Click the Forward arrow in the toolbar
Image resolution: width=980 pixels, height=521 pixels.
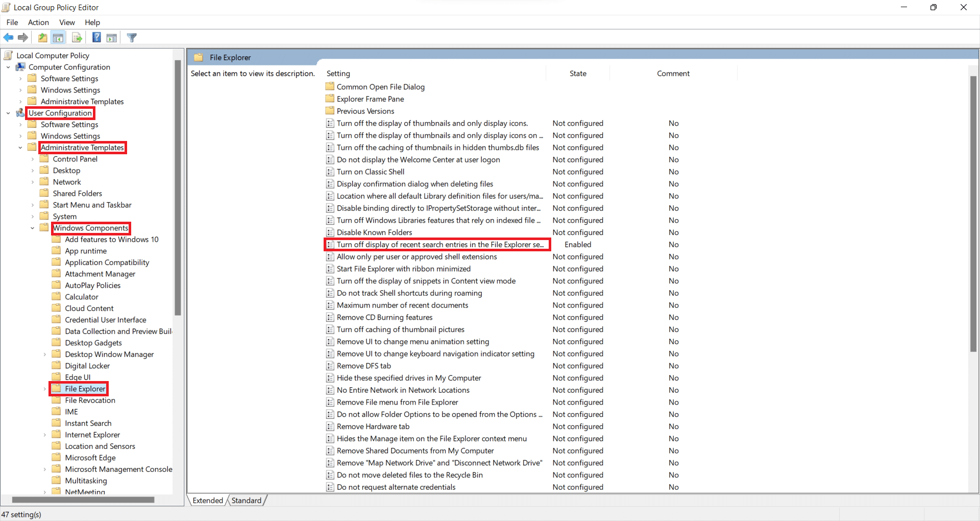coord(23,38)
